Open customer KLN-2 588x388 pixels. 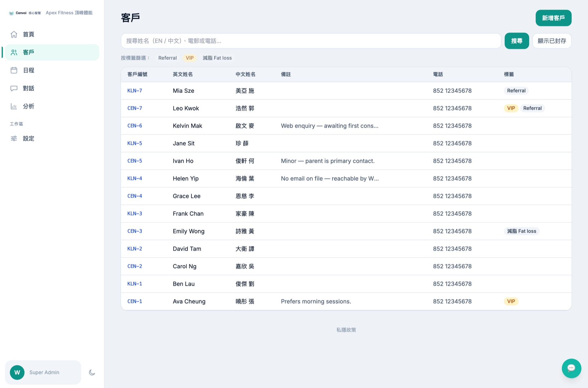[x=135, y=249]
